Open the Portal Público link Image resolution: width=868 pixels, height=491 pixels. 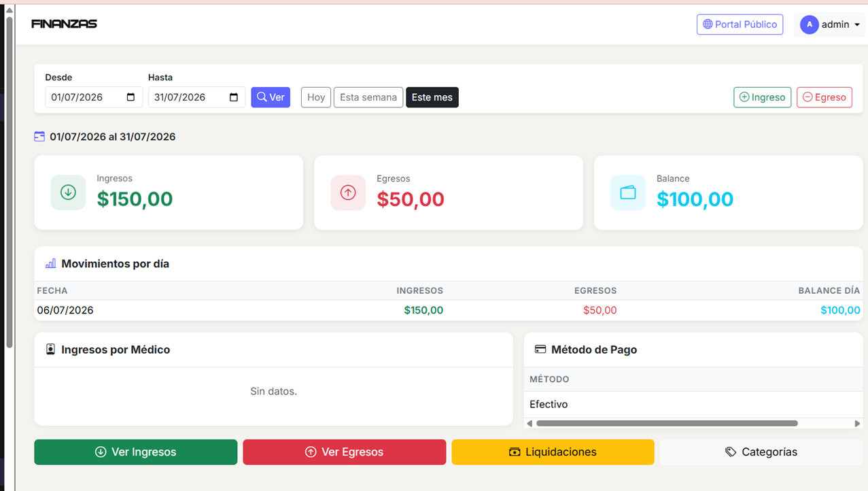point(740,24)
